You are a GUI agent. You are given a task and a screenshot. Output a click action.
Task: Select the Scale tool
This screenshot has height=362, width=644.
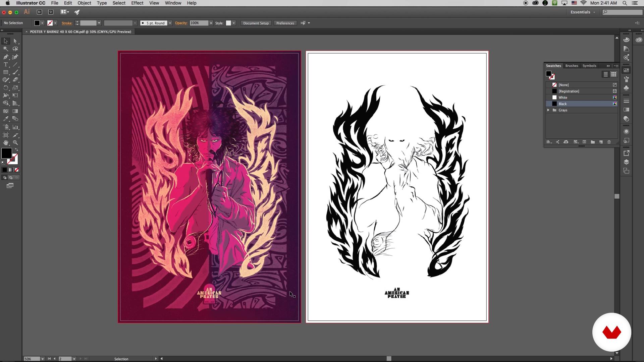tap(15, 88)
